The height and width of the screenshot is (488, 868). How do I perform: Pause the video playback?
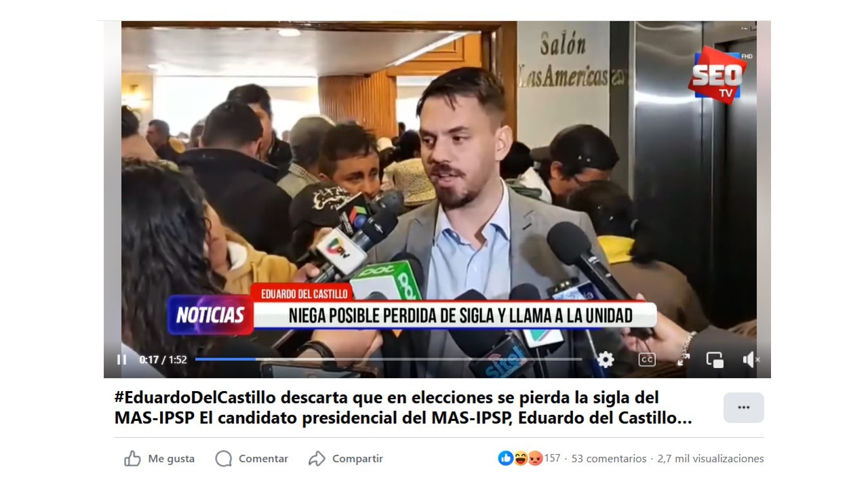[121, 360]
